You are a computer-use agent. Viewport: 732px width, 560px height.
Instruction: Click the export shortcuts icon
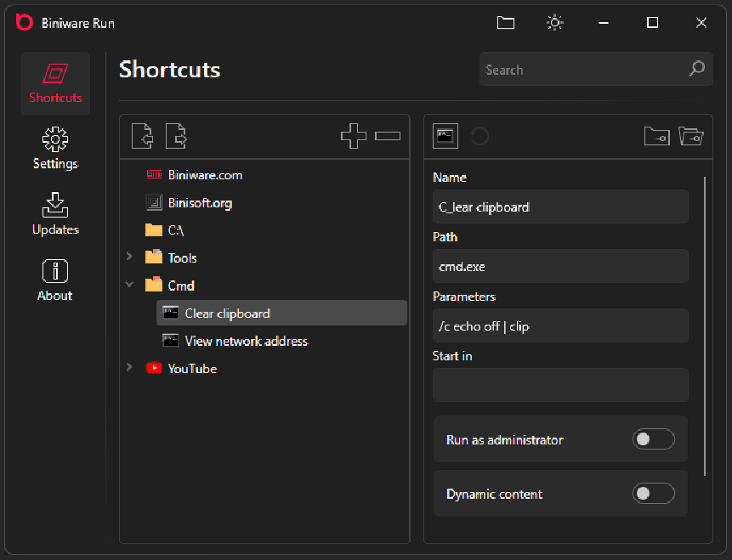click(x=176, y=136)
